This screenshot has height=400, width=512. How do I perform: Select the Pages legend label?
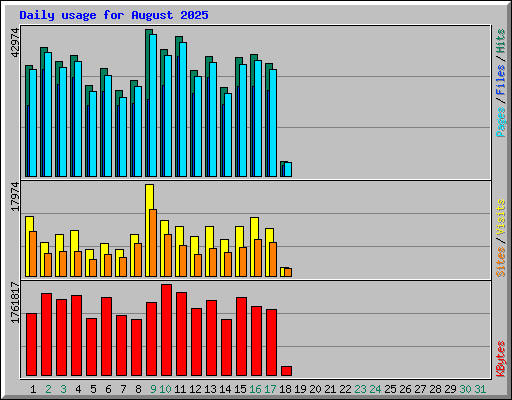click(x=500, y=122)
